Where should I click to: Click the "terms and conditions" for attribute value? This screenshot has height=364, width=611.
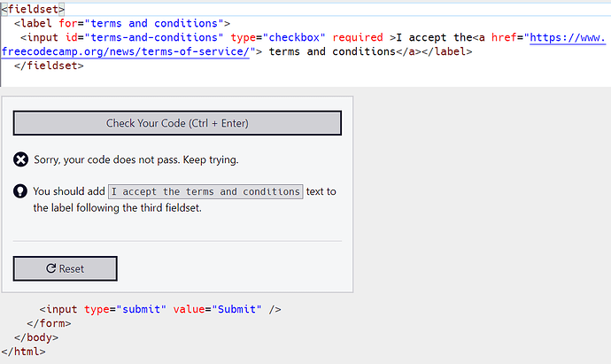coord(154,23)
